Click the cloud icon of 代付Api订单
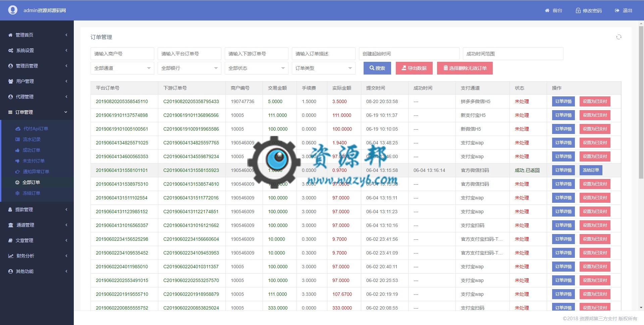Image resolution: width=644 pixels, height=325 pixels. [18, 129]
